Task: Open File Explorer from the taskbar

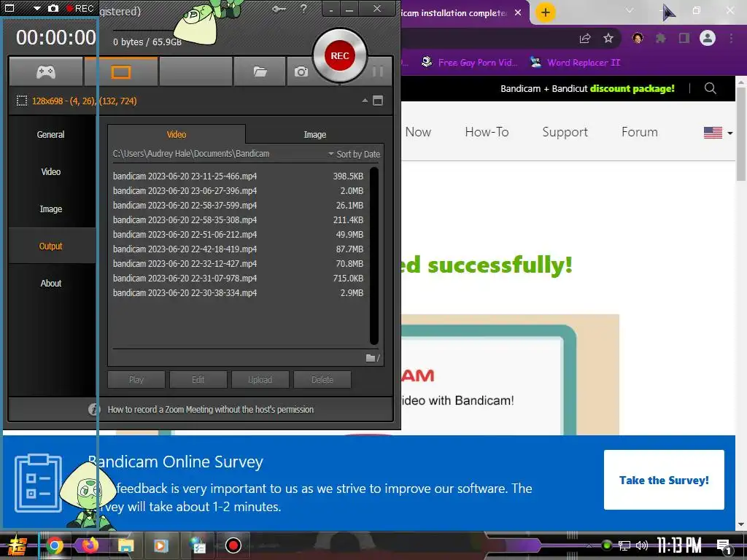Action: pyautogui.click(x=125, y=545)
